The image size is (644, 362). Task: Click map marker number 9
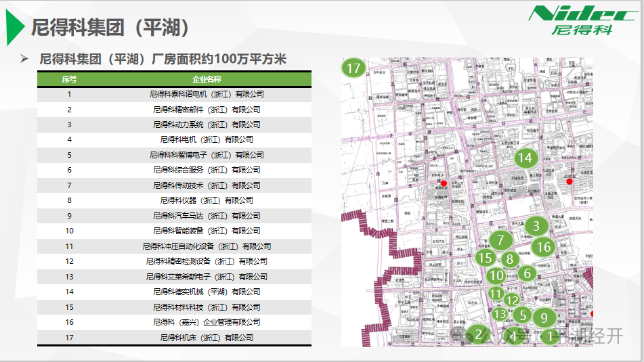pos(544,317)
